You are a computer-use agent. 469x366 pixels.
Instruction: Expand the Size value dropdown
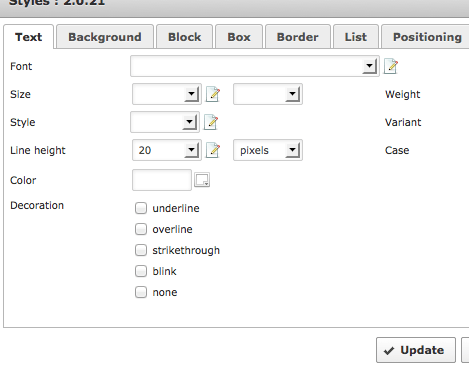pyautogui.click(x=167, y=94)
